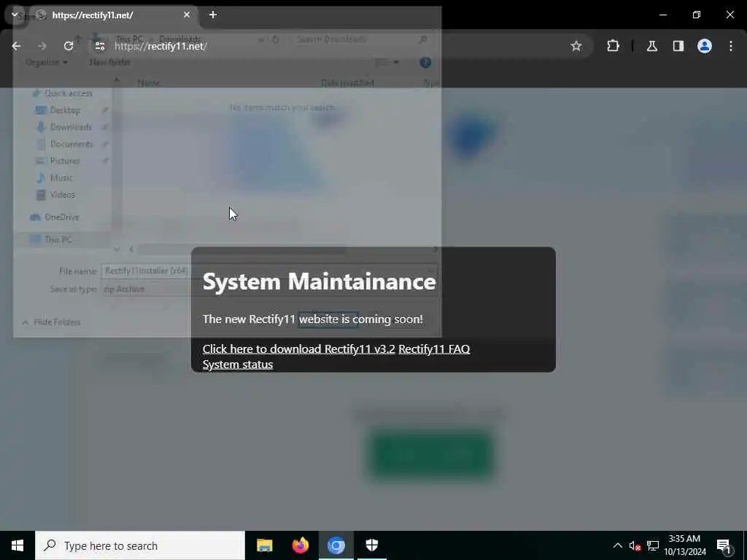Select Videos in Save dialog sidebar
The image size is (747, 560).
tap(63, 195)
